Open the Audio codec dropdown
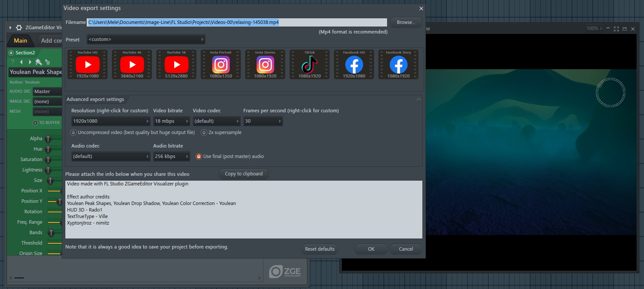Image resolution: width=644 pixels, height=289 pixels. 111,156
